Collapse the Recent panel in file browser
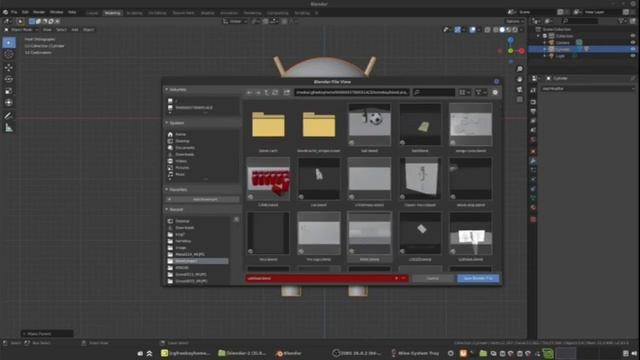The height and width of the screenshot is (360, 640). 167,209
